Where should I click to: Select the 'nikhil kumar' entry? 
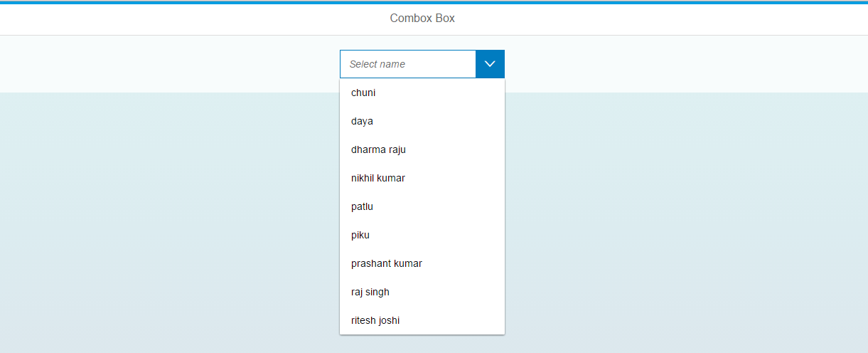pyautogui.click(x=422, y=178)
